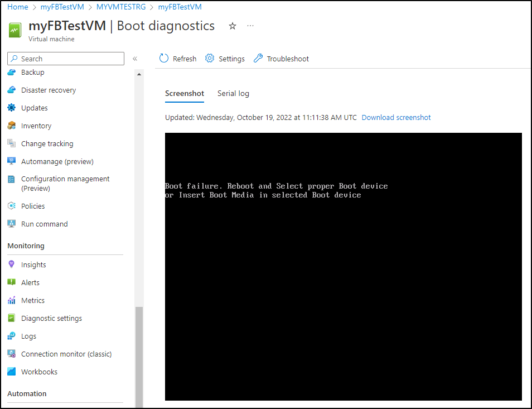The height and width of the screenshot is (409, 532).
Task: Click the Policies icon
Action: [12, 206]
